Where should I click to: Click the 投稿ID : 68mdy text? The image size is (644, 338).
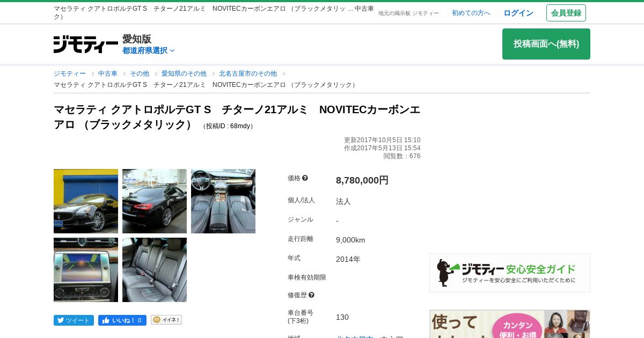tap(228, 126)
